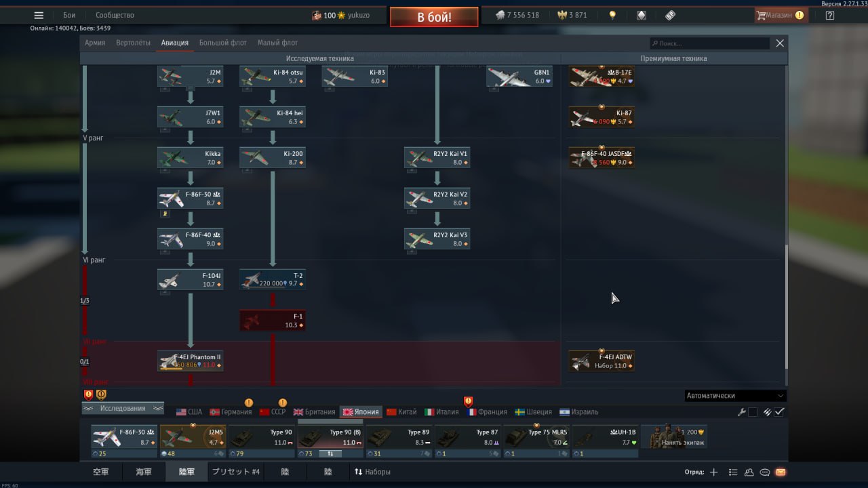Click the Поиск search field

709,43
